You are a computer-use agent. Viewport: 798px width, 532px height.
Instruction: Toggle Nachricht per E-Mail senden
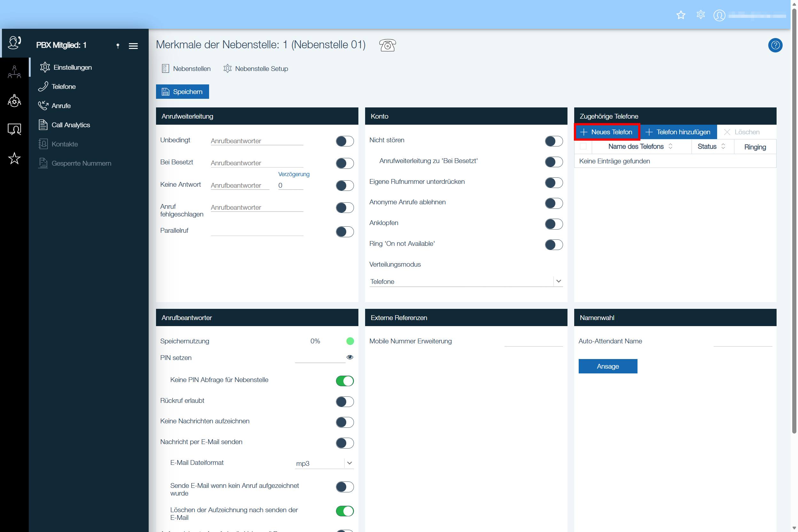coord(345,443)
